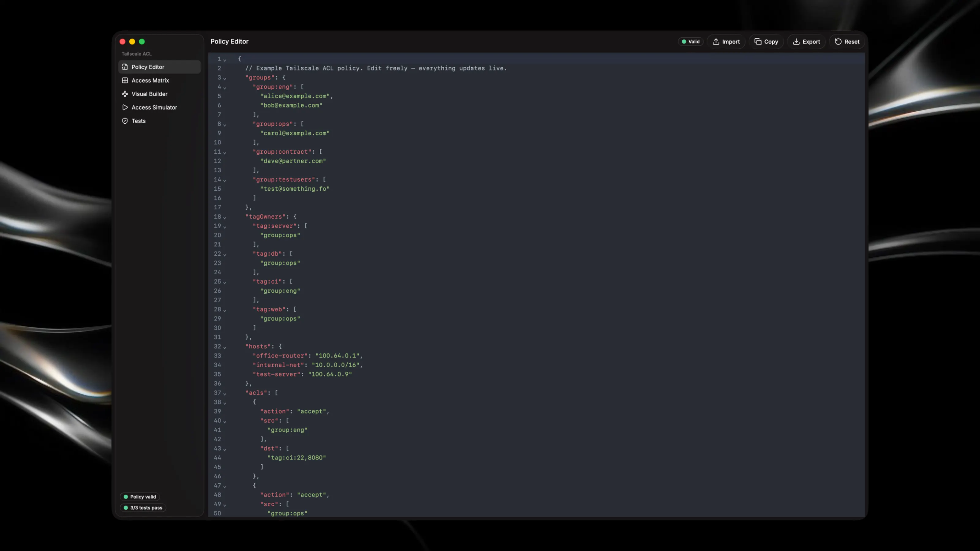Open the Tests shield icon

click(125, 121)
